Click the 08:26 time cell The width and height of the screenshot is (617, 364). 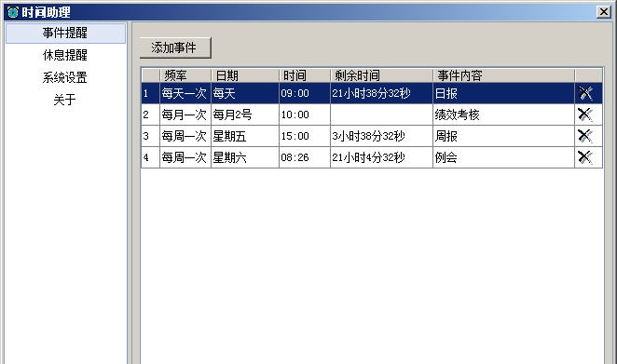tap(305, 157)
